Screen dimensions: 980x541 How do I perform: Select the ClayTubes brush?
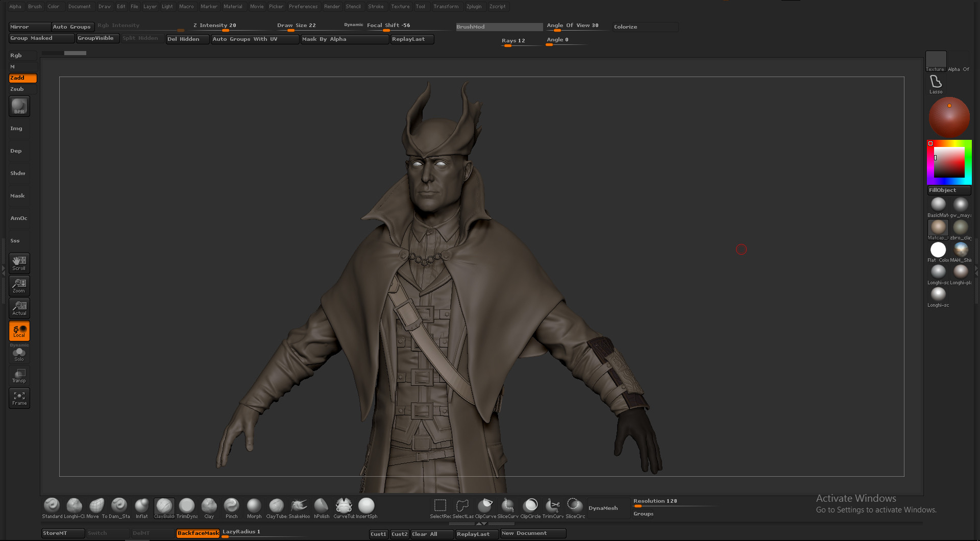point(276,508)
